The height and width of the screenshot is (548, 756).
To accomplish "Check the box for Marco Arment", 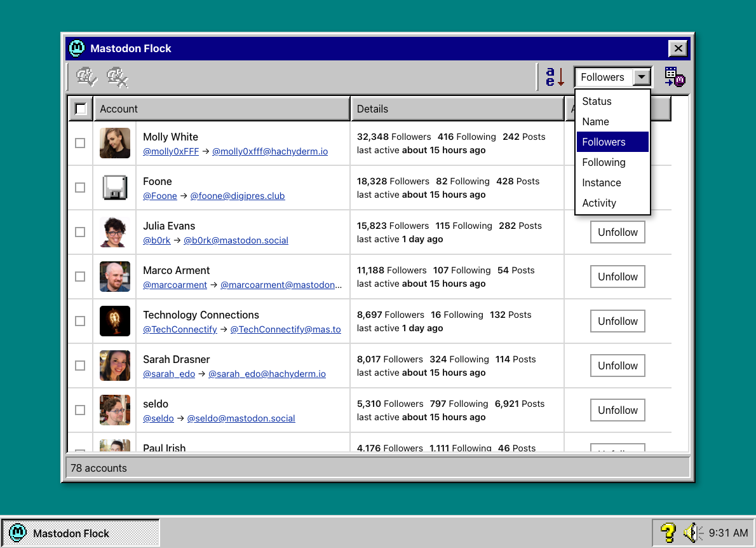I will pyautogui.click(x=80, y=277).
